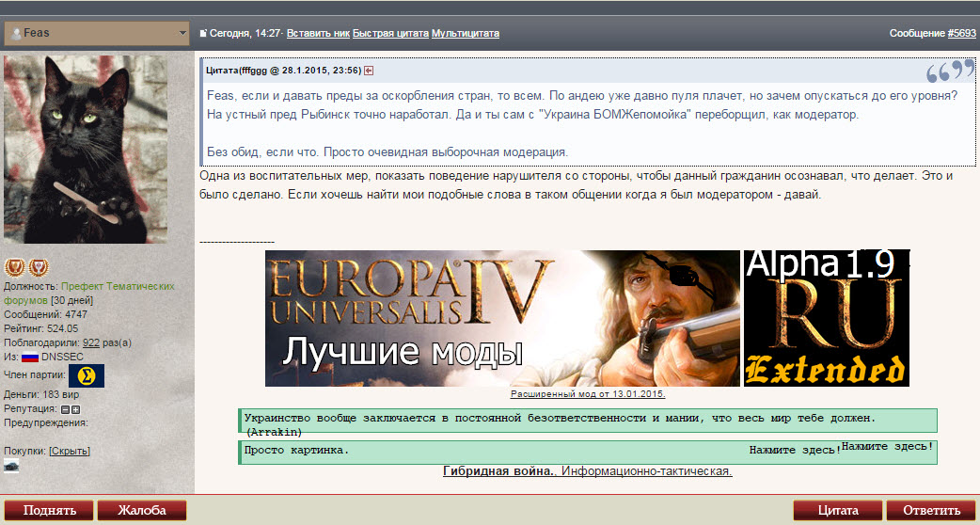
Task: Click the DNSSEC location text
Action: (62, 357)
